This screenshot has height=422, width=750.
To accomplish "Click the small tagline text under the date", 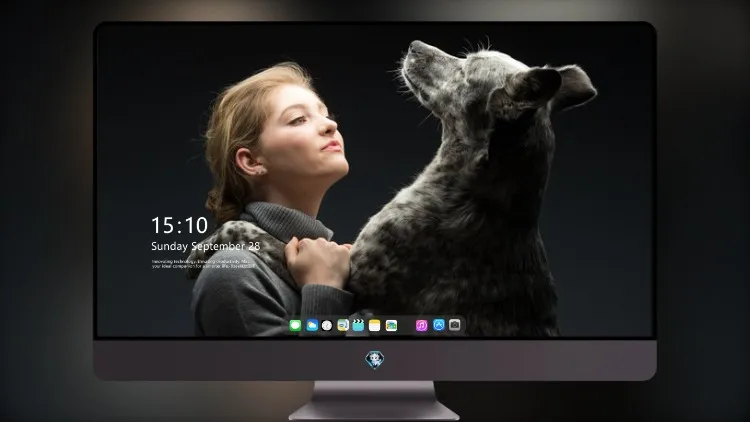I will (x=204, y=264).
